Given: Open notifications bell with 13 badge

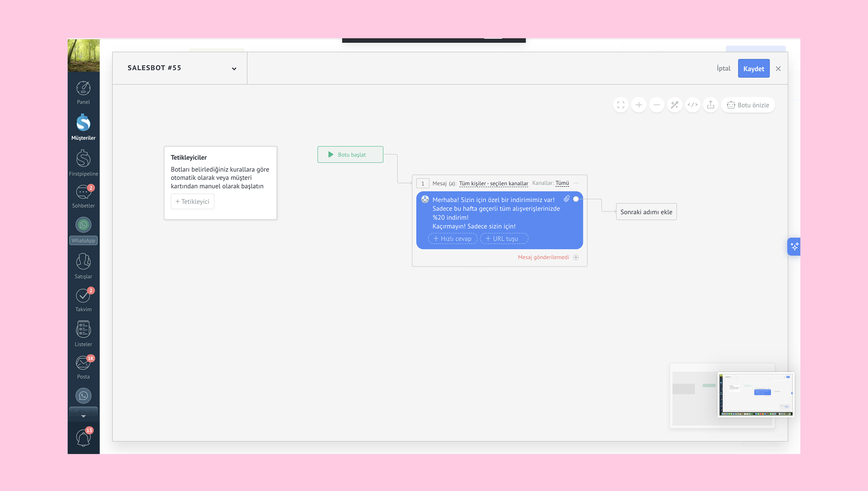Looking at the screenshot, I should (83, 438).
